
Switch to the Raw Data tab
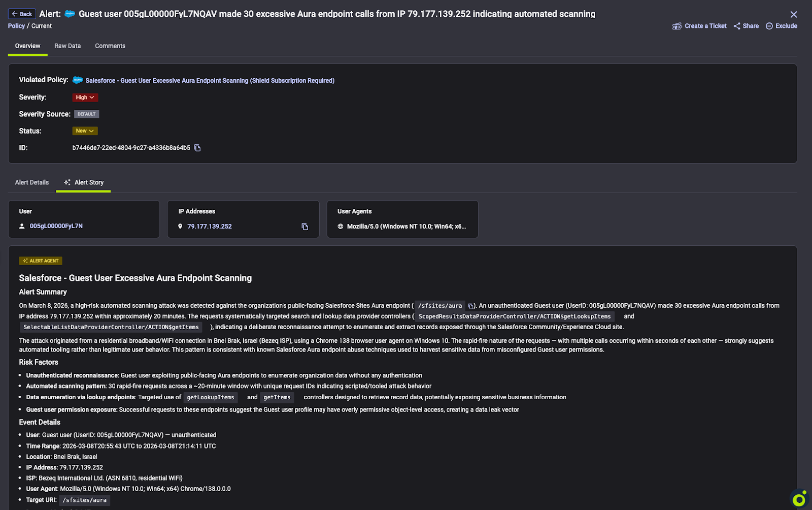click(67, 46)
